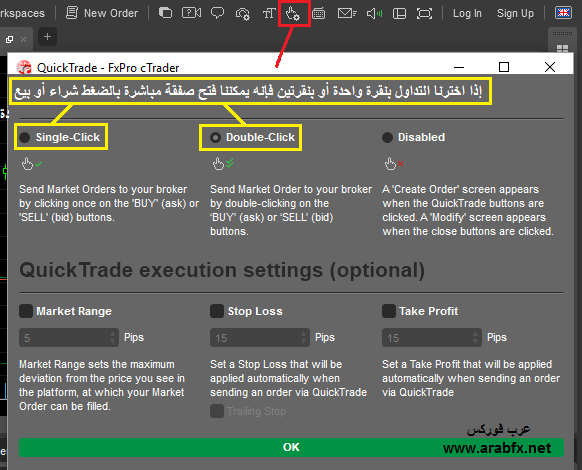Enable the Stop Loss checkbox

pos(217,311)
